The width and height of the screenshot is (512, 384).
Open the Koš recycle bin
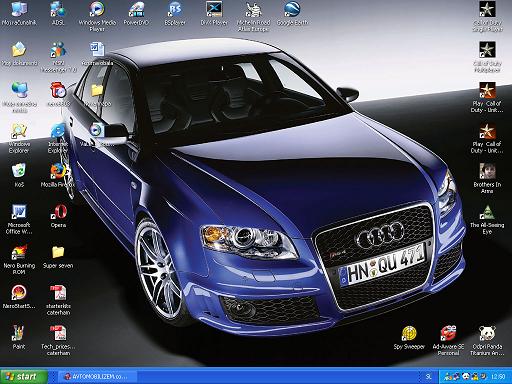pyautogui.click(x=19, y=175)
